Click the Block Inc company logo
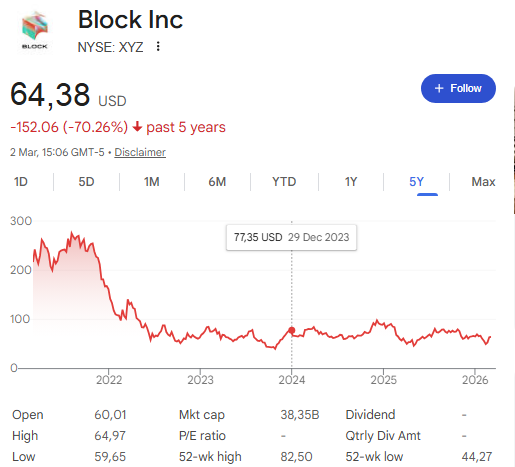The image size is (515, 467). (35, 31)
